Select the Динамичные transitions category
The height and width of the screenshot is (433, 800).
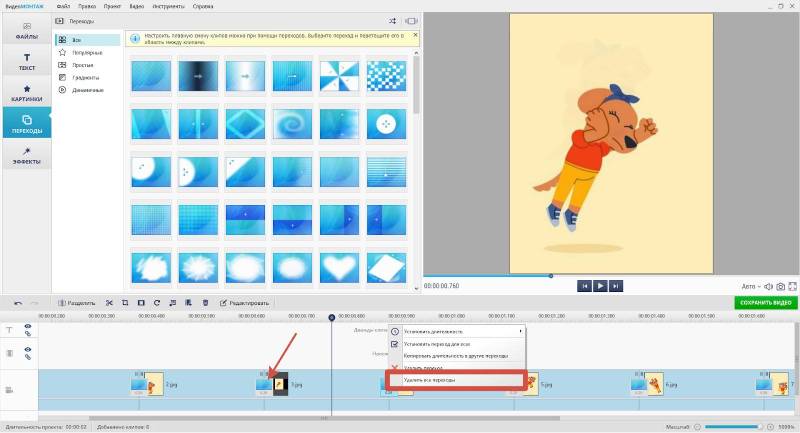[x=88, y=90]
